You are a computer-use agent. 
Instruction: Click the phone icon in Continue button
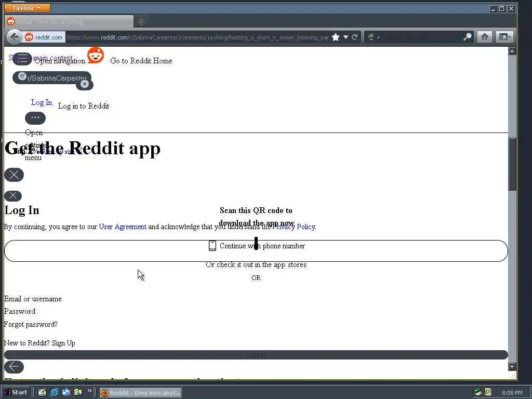(212, 246)
